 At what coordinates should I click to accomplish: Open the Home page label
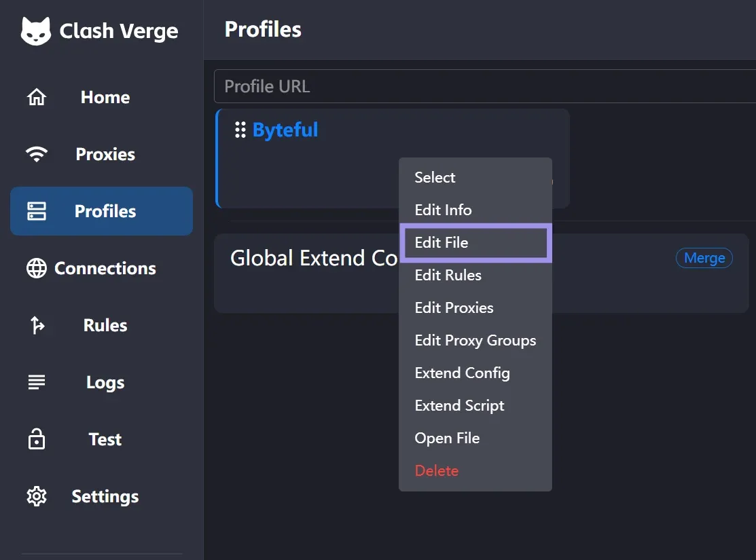tap(105, 97)
